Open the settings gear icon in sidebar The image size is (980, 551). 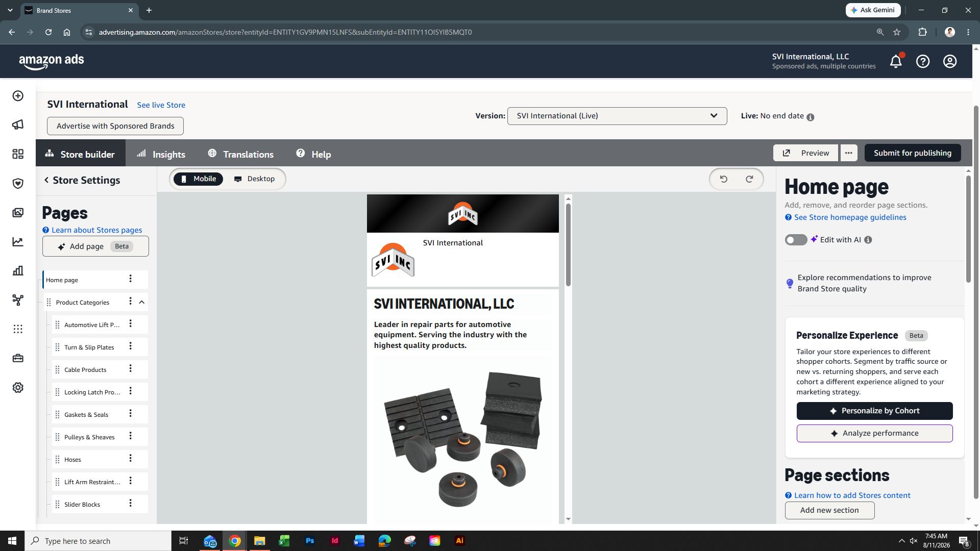(x=18, y=388)
